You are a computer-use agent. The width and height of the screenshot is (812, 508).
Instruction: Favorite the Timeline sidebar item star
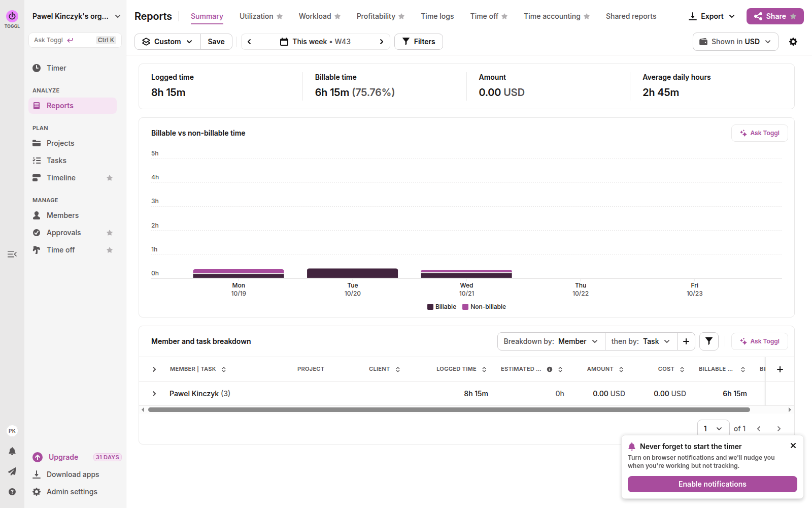110,178
